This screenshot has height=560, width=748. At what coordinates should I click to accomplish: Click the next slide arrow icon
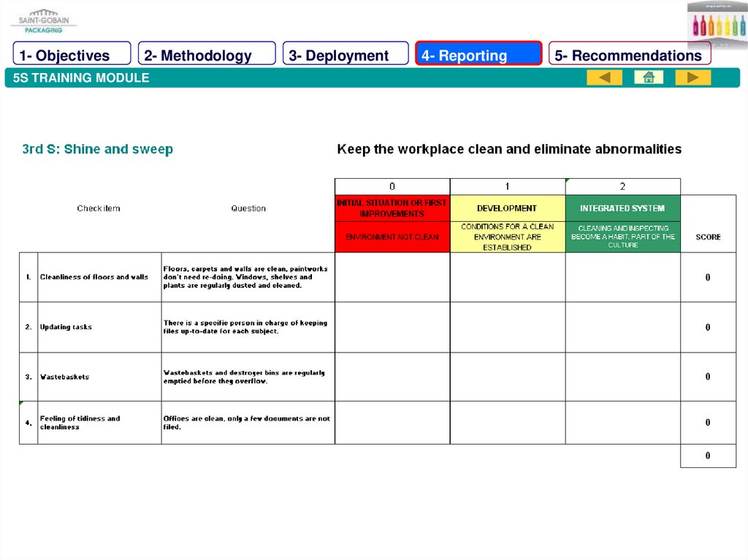pos(692,77)
